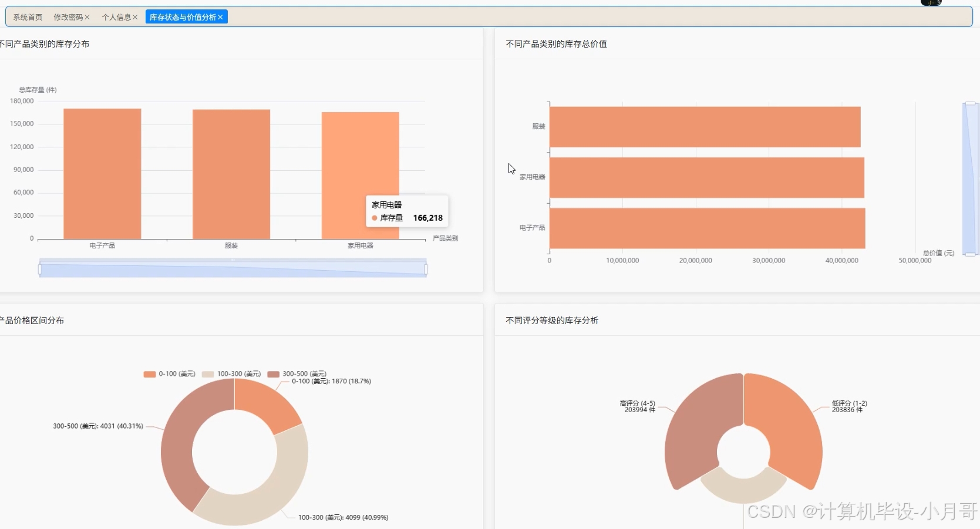Click the 203836 件 low rating label

847,410
